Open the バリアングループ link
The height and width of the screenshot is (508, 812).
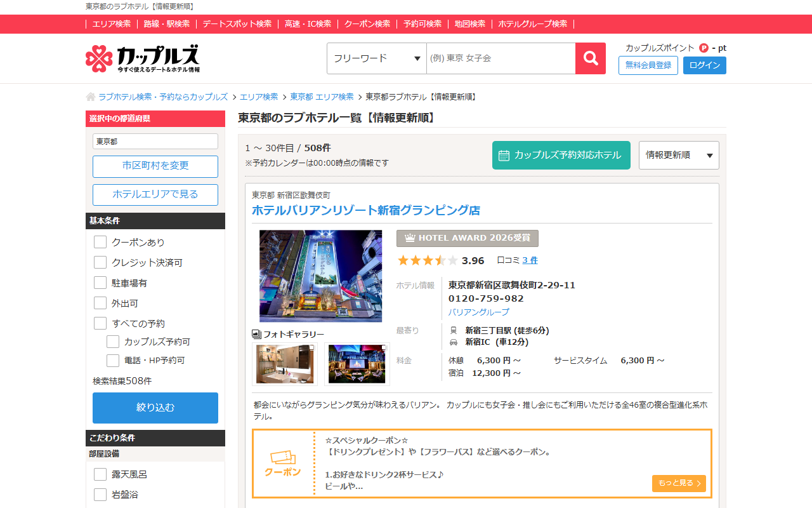pyautogui.click(x=479, y=312)
